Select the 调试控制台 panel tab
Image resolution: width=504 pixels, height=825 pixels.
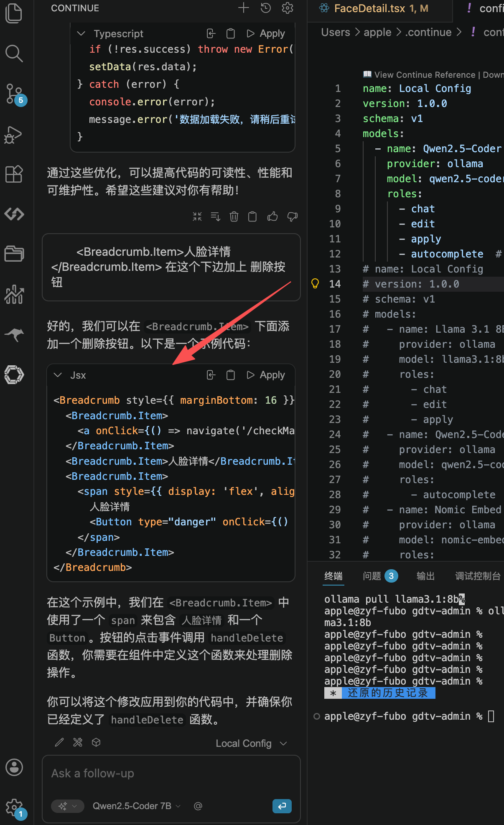click(478, 576)
